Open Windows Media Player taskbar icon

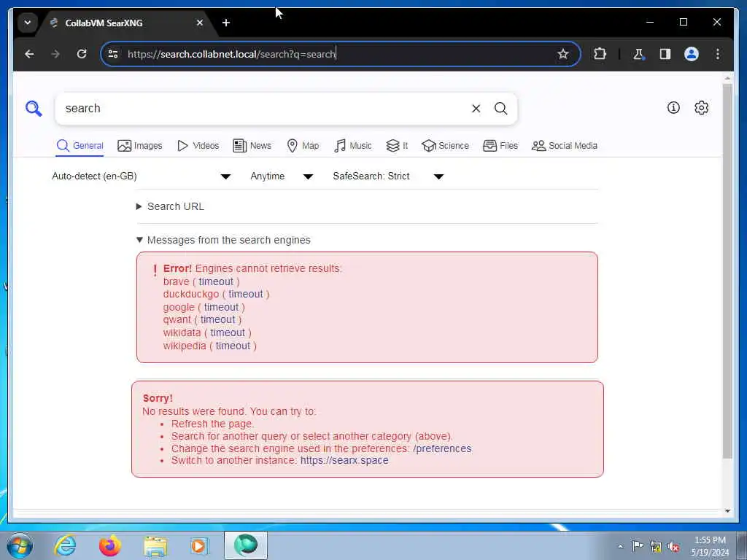pos(199,545)
